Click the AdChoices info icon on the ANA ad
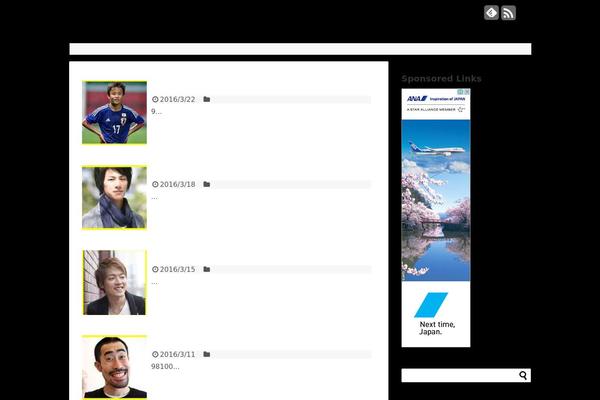 461,92
